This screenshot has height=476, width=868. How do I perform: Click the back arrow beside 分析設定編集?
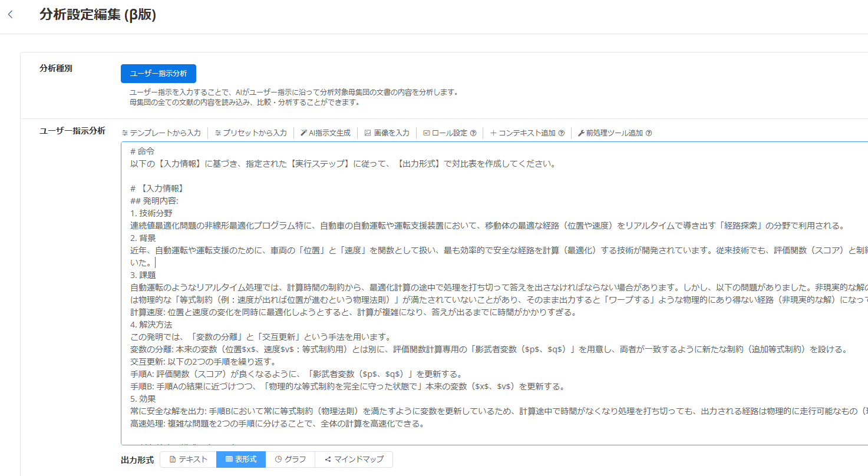coord(10,15)
